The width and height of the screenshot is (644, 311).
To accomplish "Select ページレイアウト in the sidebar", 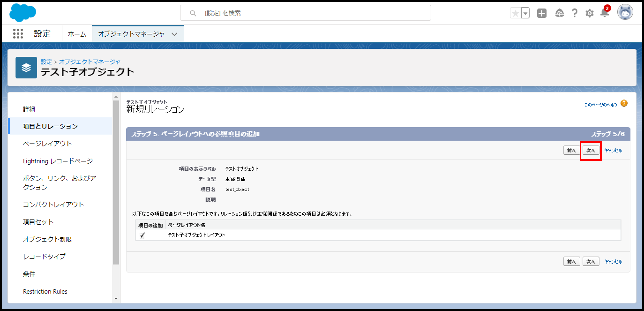I will click(47, 143).
